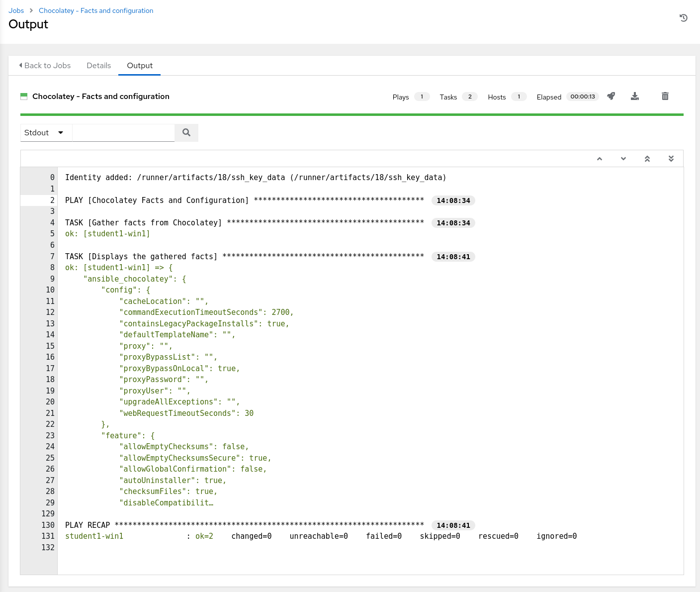Click the "feature": { line

[x=128, y=435]
